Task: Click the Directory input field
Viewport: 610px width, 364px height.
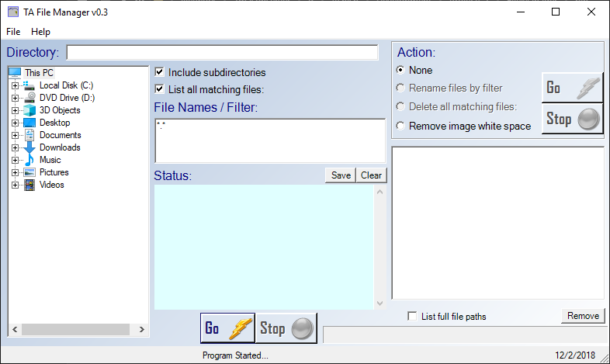Action: point(222,53)
